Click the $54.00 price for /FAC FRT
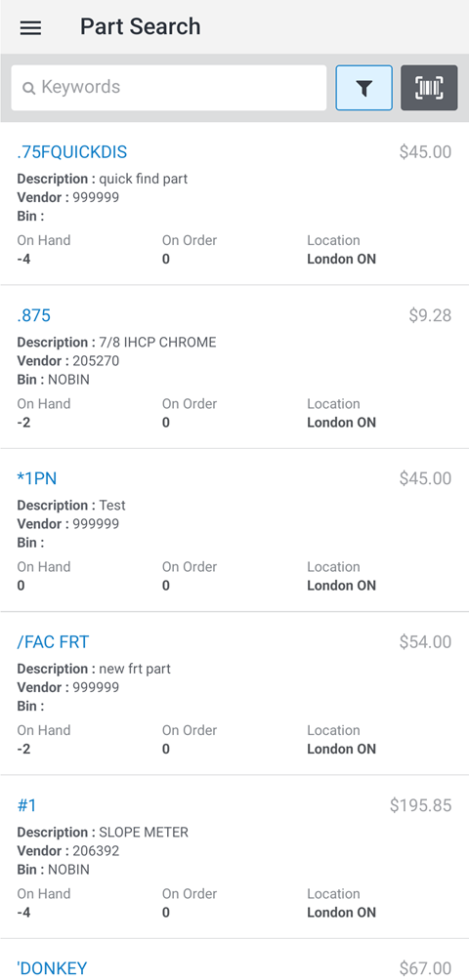The height and width of the screenshot is (980, 469). pos(425,642)
